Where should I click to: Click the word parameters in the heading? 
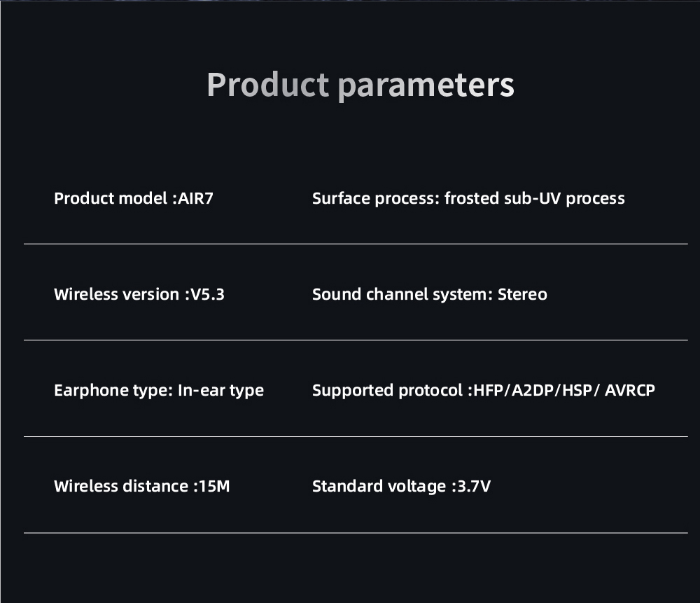(x=426, y=87)
